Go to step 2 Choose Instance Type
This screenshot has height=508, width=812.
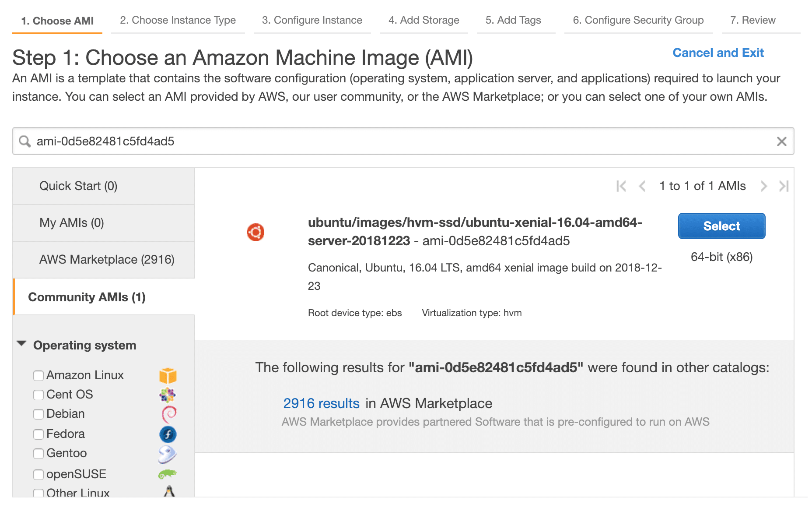(x=178, y=20)
